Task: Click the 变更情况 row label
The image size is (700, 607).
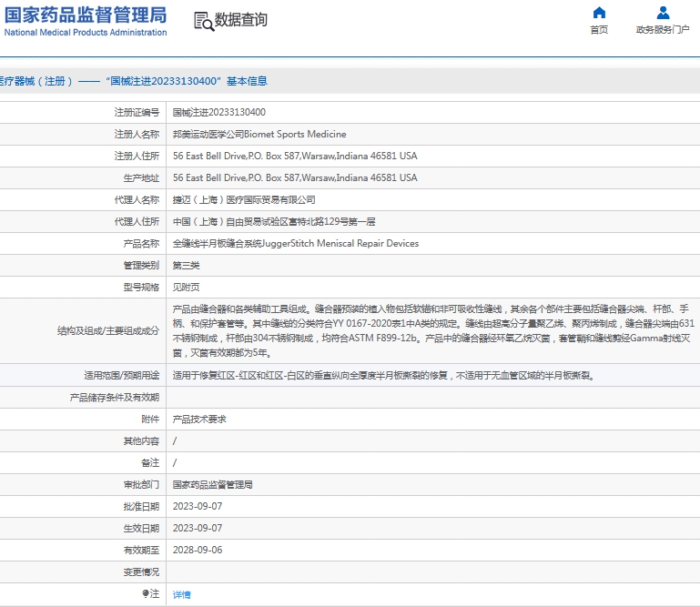Action: tap(141, 572)
